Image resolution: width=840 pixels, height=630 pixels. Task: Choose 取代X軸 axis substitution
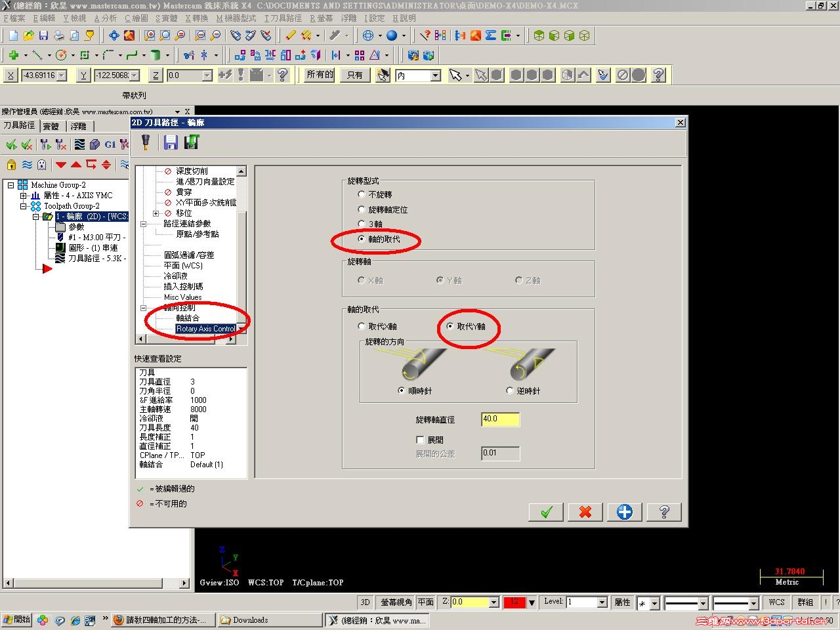[362, 326]
